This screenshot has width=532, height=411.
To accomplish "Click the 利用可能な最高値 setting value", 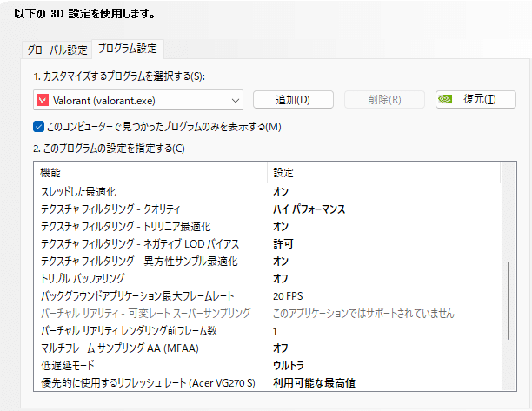I will click(314, 383).
